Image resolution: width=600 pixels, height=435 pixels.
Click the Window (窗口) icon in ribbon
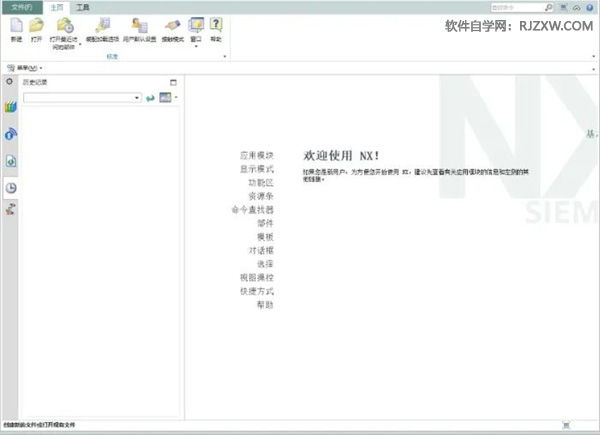[x=196, y=25]
